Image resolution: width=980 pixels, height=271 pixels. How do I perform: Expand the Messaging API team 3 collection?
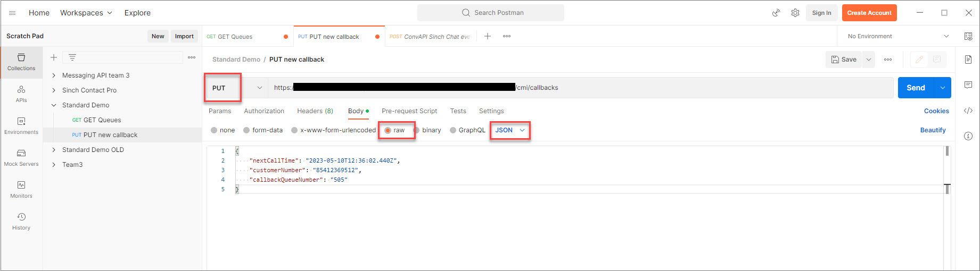pos(54,75)
